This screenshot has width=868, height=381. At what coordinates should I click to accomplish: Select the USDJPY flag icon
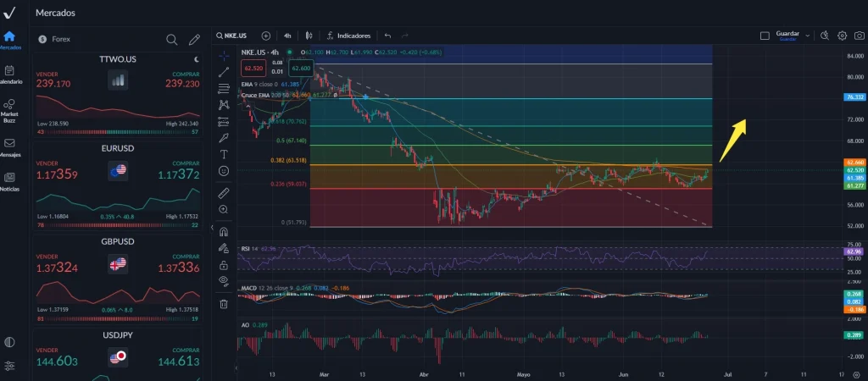click(x=118, y=357)
